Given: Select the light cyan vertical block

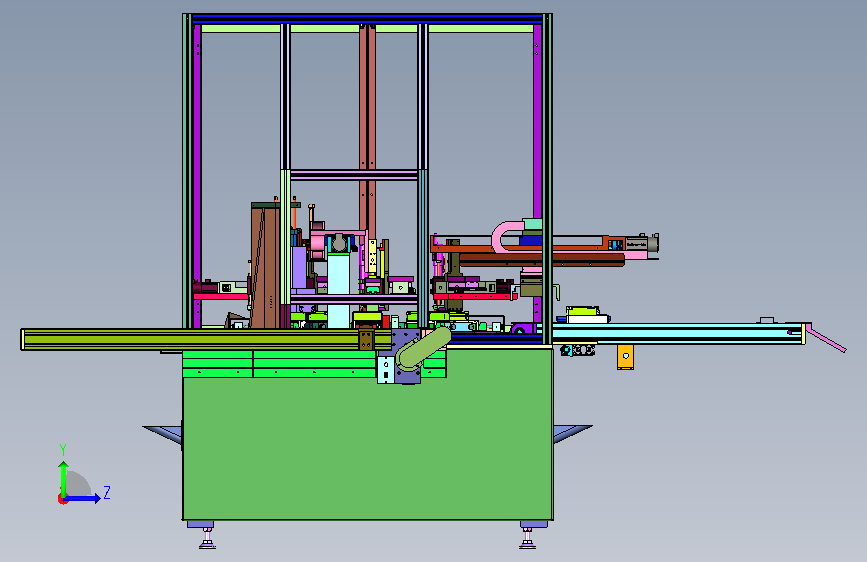Looking at the screenshot, I should pos(338,289).
